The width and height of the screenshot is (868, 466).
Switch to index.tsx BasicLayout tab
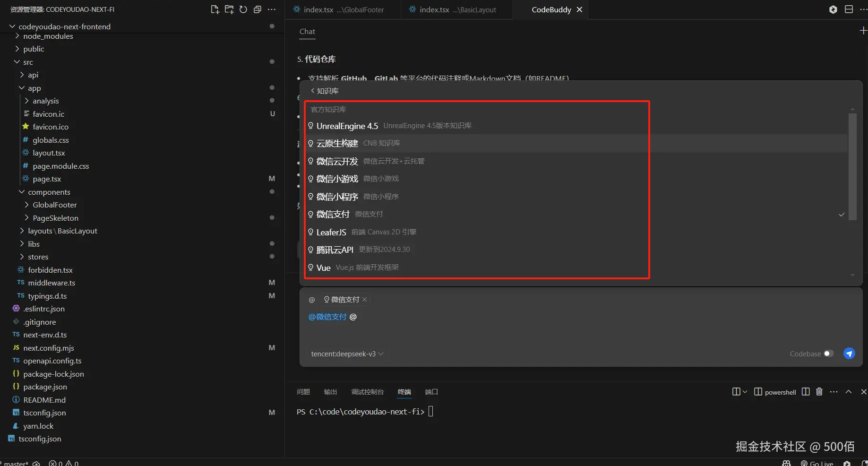(457, 9)
